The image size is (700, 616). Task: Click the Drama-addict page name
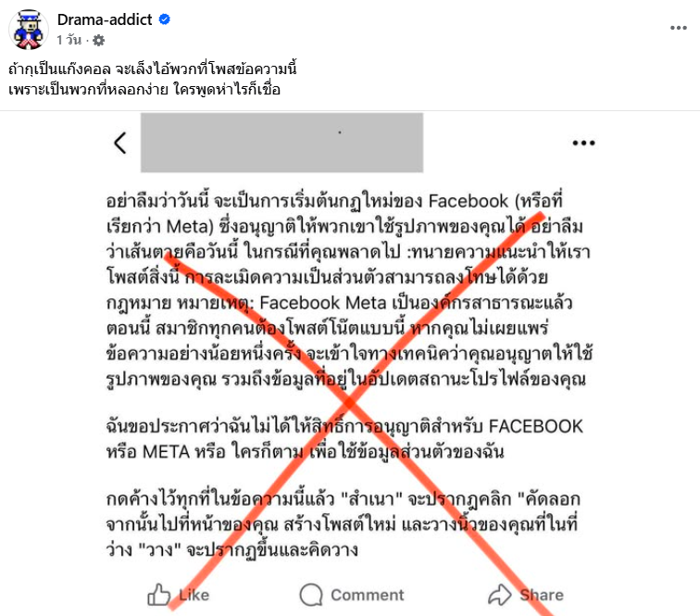point(105,19)
